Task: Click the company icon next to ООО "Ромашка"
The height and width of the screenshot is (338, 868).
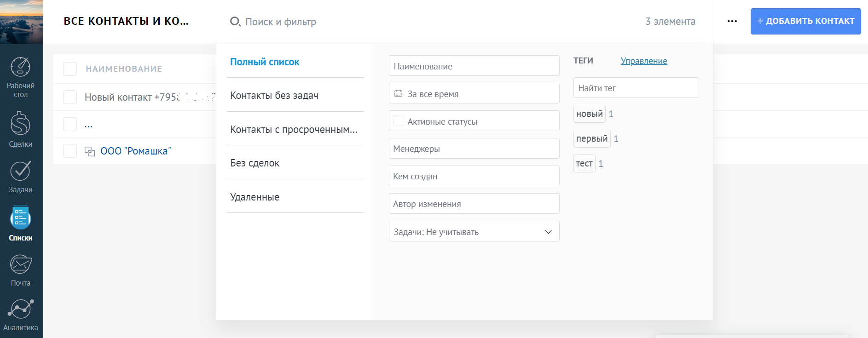Action: [90, 151]
